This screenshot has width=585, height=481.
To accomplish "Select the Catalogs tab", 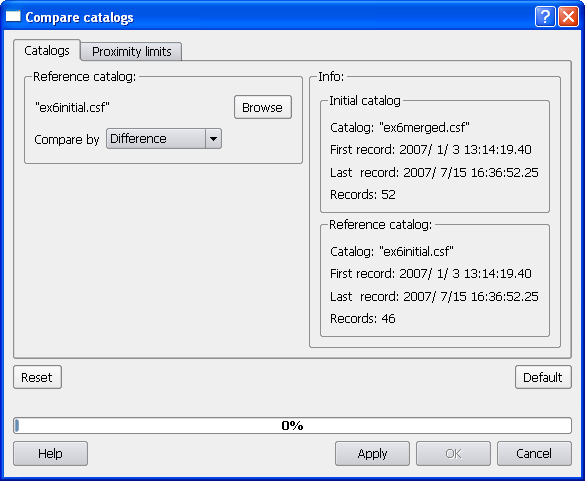I will pos(47,50).
